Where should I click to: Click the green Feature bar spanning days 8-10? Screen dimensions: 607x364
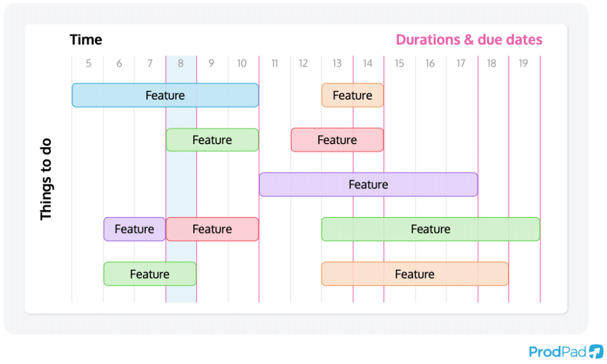pos(212,140)
